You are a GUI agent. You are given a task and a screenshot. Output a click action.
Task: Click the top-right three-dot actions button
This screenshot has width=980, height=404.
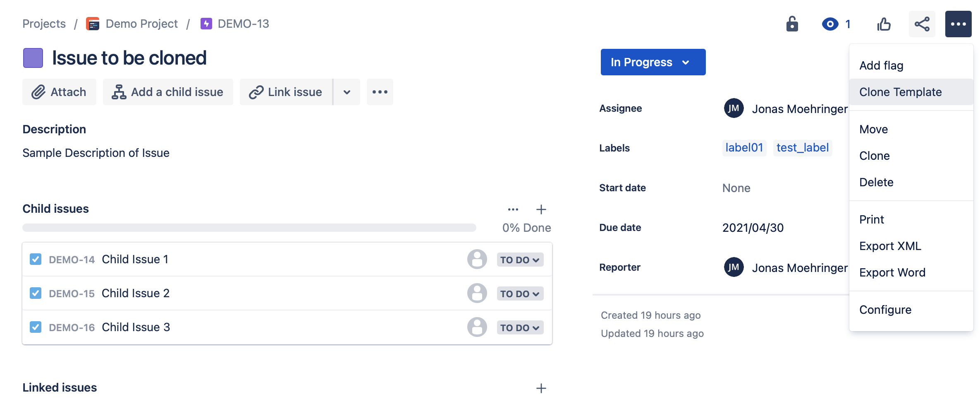point(958,24)
